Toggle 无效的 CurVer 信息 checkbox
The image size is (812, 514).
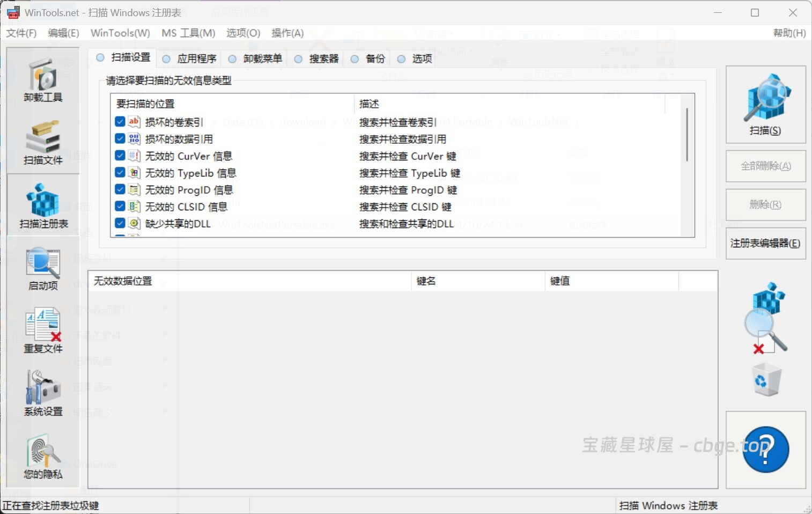(120, 156)
